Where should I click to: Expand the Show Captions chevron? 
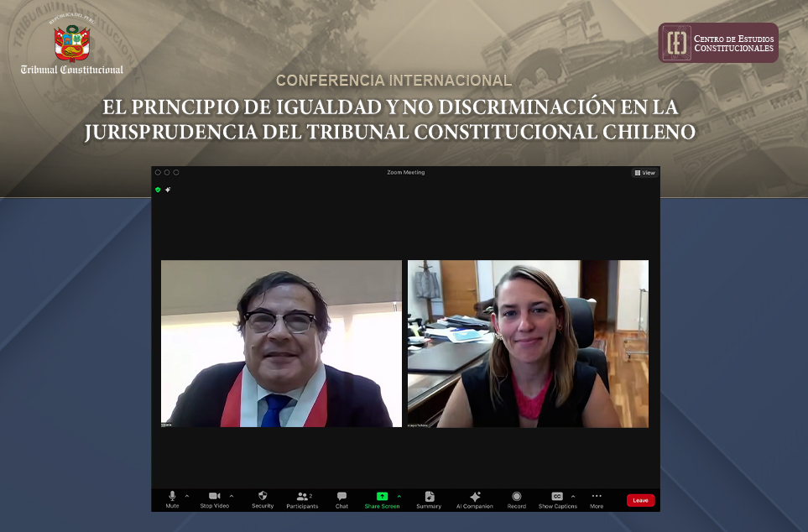click(x=571, y=496)
